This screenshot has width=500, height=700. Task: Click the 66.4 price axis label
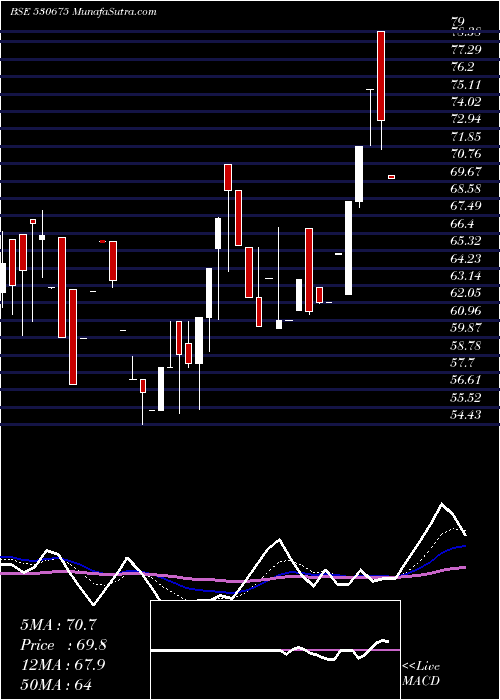[x=462, y=224]
